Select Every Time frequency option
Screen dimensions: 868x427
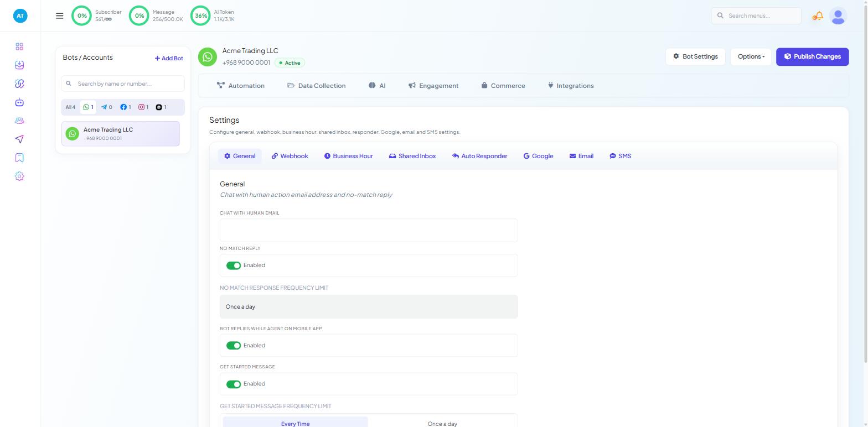(295, 423)
